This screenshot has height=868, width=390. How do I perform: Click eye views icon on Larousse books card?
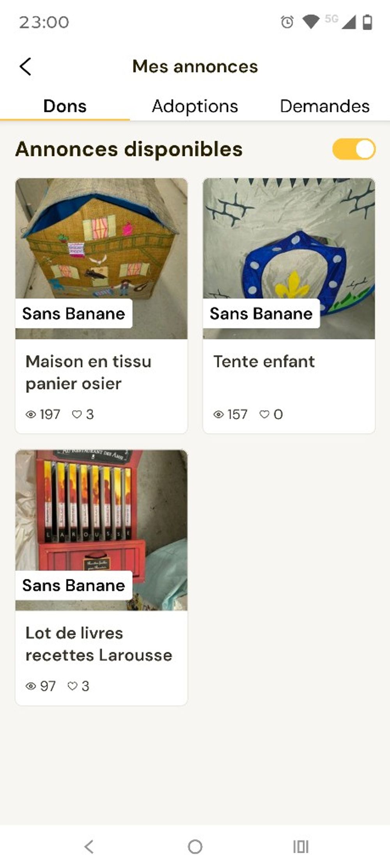point(31,686)
